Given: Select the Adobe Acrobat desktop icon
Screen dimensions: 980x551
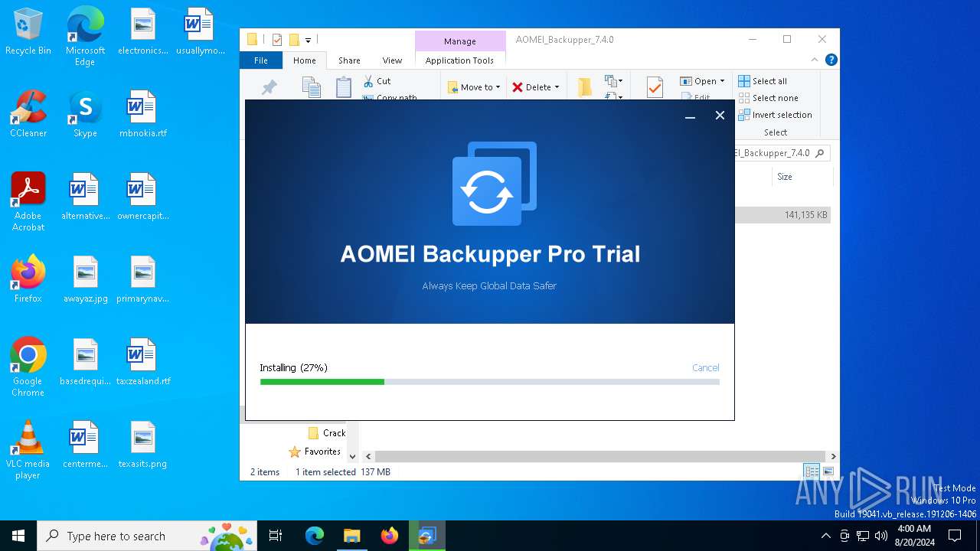Looking at the screenshot, I should pyautogui.click(x=28, y=202).
